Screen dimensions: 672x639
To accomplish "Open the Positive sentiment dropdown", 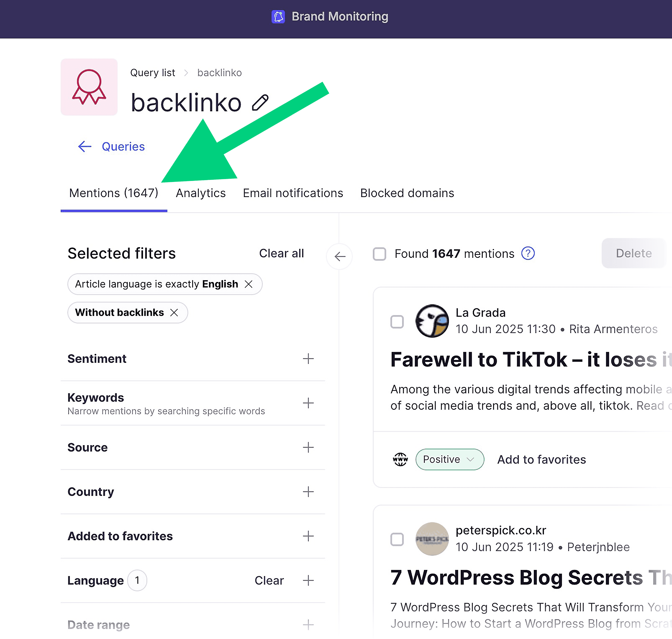I will click(450, 459).
